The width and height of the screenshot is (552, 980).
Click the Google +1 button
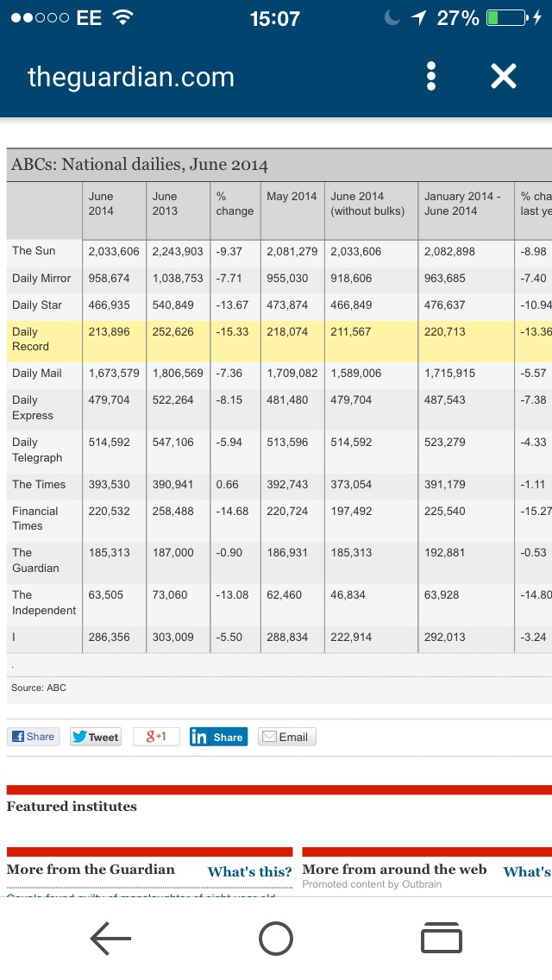[x=156, y=737]
